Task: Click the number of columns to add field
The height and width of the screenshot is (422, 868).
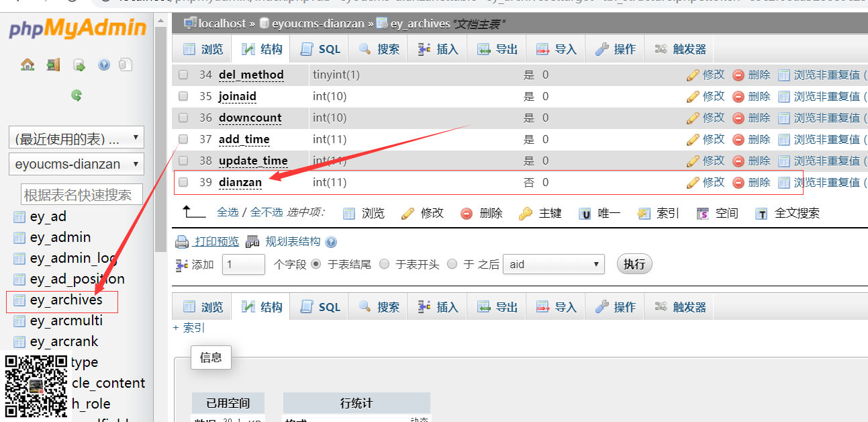Action: [x=244, y=265]
